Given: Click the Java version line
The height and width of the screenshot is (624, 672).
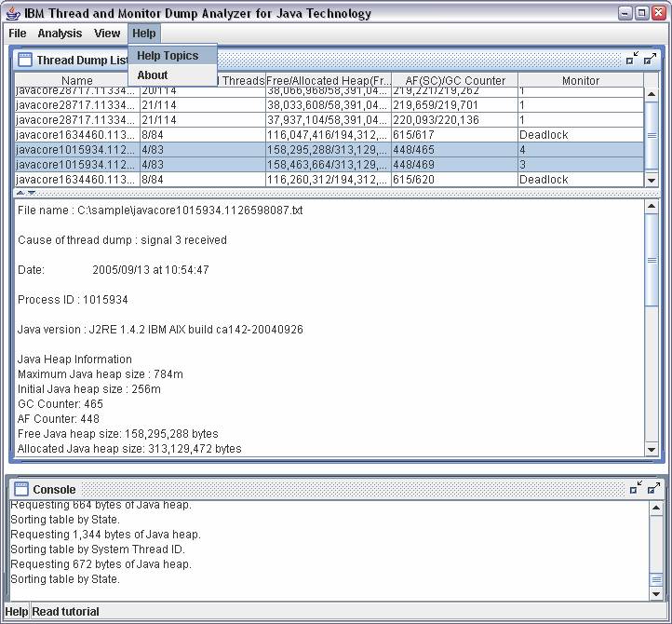Looking at the screenshot, I should (160, 330).
